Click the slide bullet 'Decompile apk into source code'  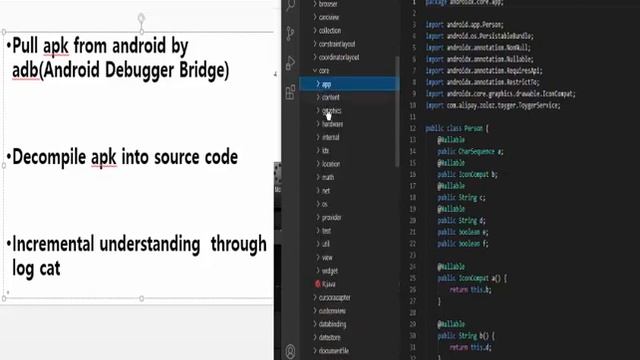tap(125, 158)
